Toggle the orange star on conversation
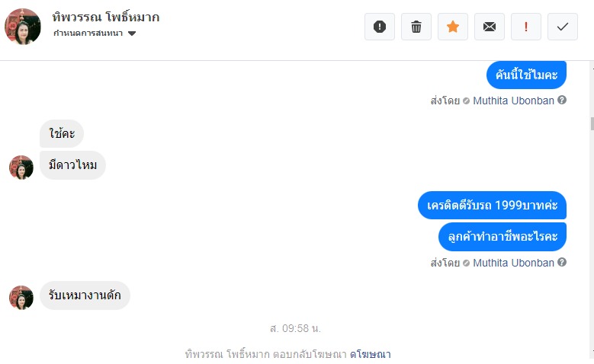This screenshot has height=364, width=594. (453, 27)
